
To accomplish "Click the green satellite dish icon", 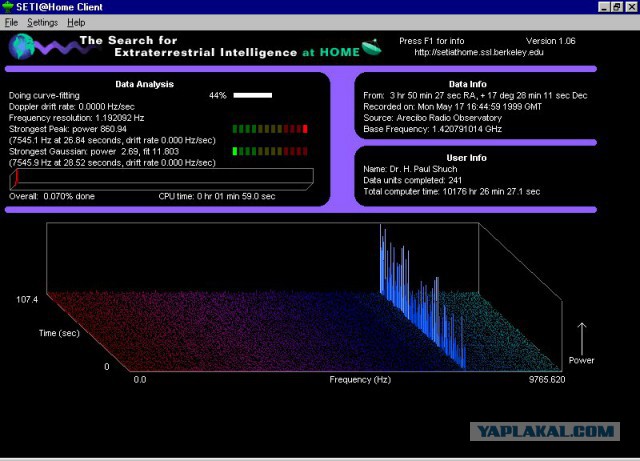I will [x=371, y=47].
